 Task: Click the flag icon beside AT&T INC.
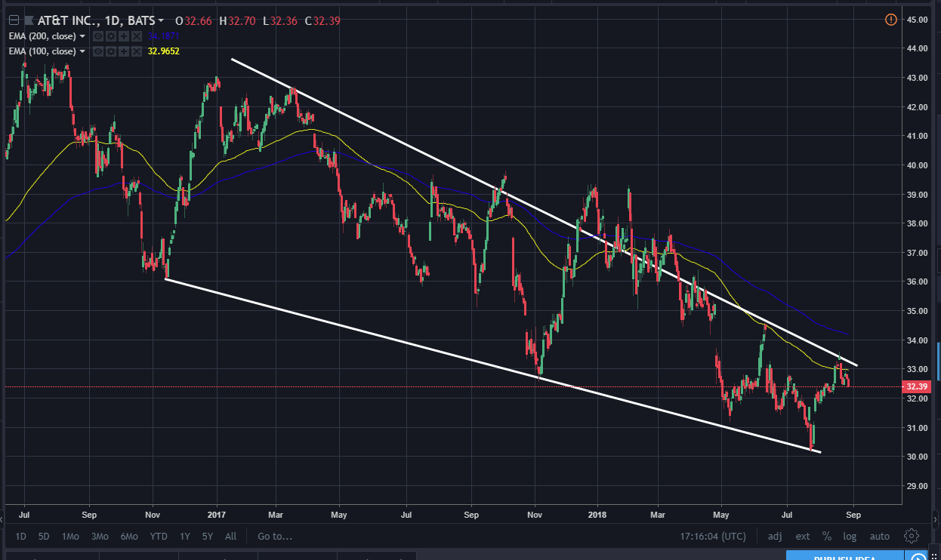(x=29, y=20)
